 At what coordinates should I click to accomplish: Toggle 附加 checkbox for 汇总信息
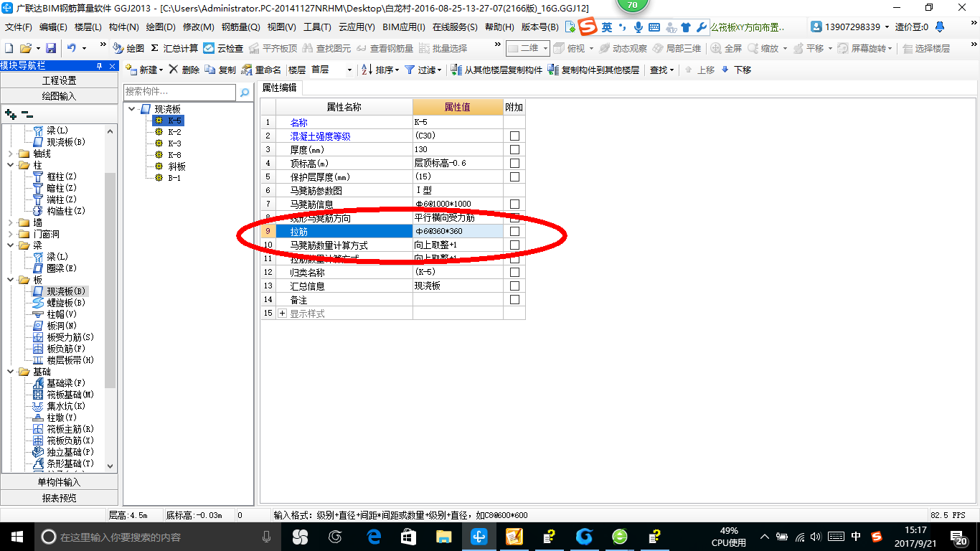[x=514, y=286]
